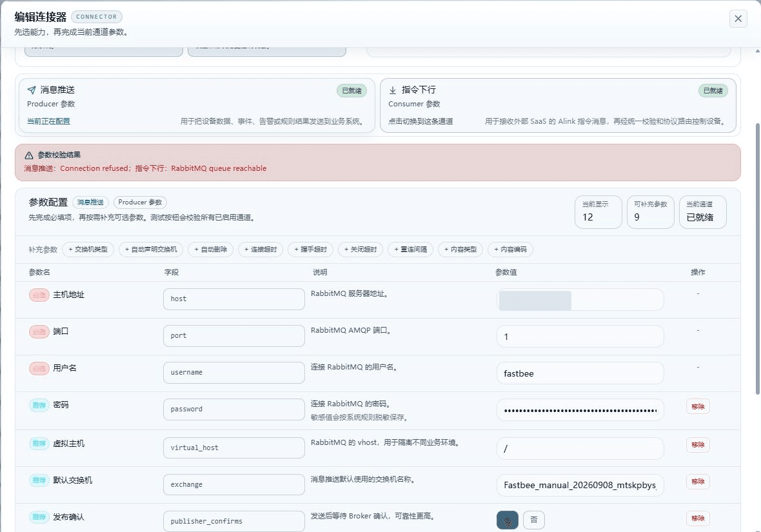Click the 推荐 badge on 虚拟主机 row
The height and width of the screenshot is (532, 761).
39,443
